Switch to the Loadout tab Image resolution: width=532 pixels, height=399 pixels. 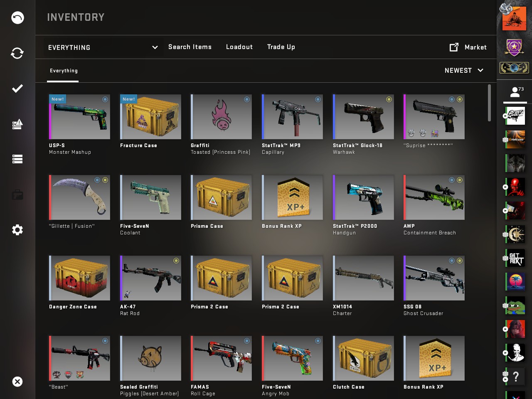239,47
